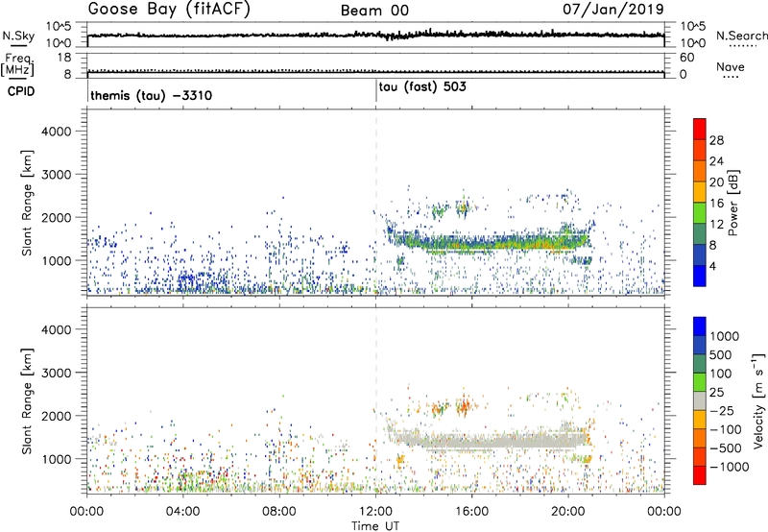Click the '3000' tick of the velocity panel
The width and height of the screenshot is (768, 532).
[x=56, y=373]
